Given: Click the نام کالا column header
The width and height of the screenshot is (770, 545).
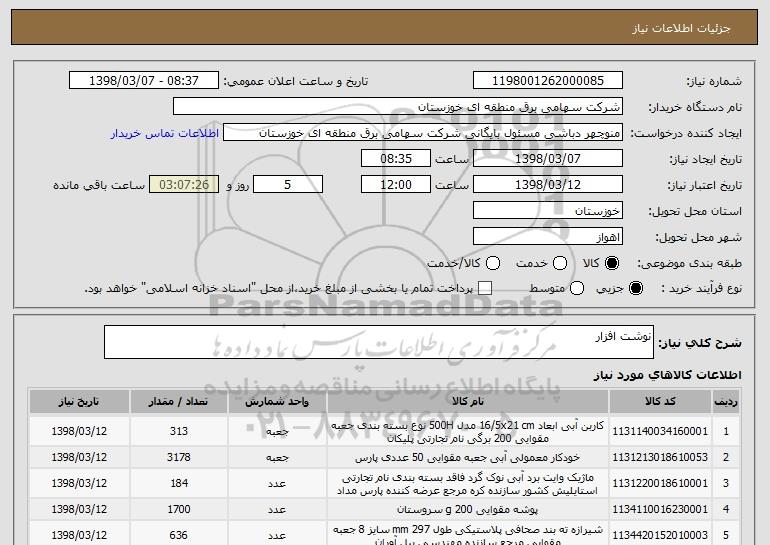Looking at the screenshot, I should coord(468,402).
